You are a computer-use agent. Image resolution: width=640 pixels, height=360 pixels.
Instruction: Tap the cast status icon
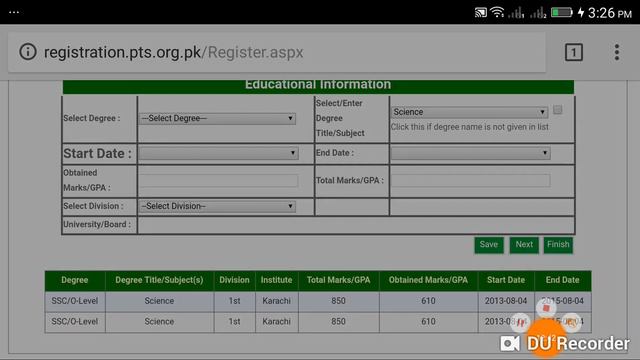pos(480,13)
